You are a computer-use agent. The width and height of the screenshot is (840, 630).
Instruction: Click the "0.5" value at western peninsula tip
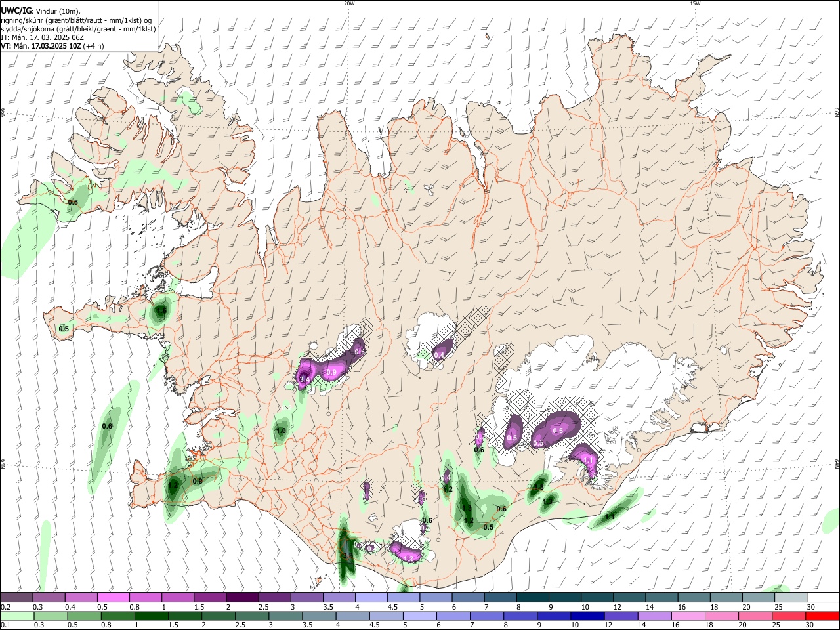click(x=64, y=329)
